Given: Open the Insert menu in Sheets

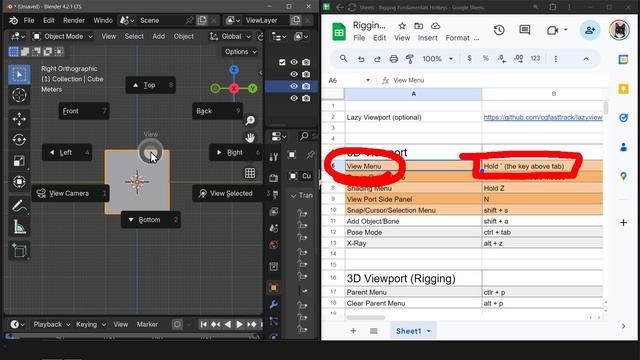Looking at the screenshot, I should point(427,38).
